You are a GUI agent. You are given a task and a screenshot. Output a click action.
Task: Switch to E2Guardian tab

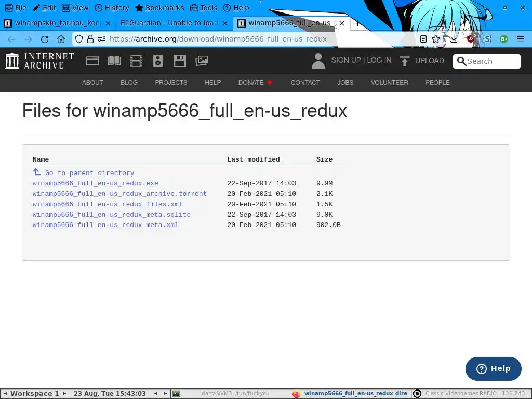pyautogui.click(x=169, y=23)
